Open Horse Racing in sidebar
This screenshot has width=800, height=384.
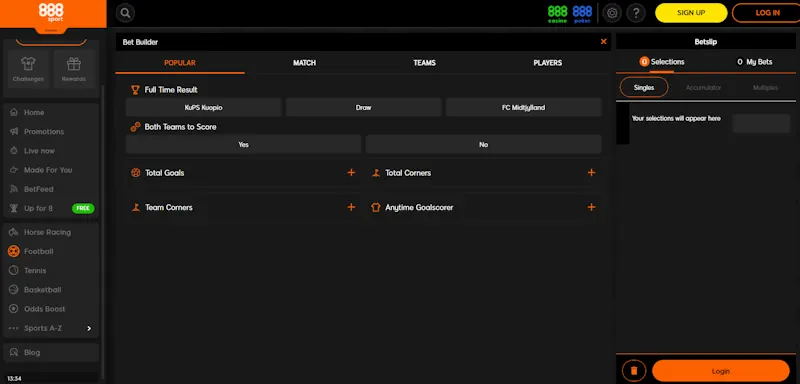pos(47,232)
